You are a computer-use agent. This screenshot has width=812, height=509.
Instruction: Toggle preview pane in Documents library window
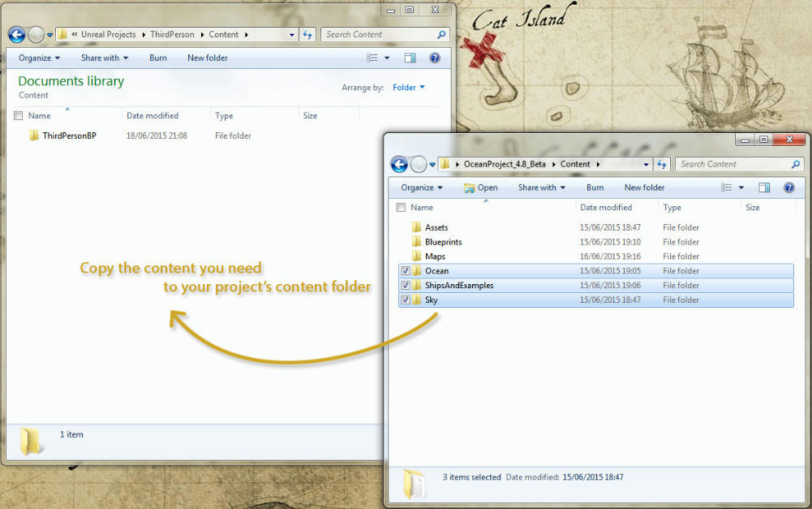pos(410,58)
